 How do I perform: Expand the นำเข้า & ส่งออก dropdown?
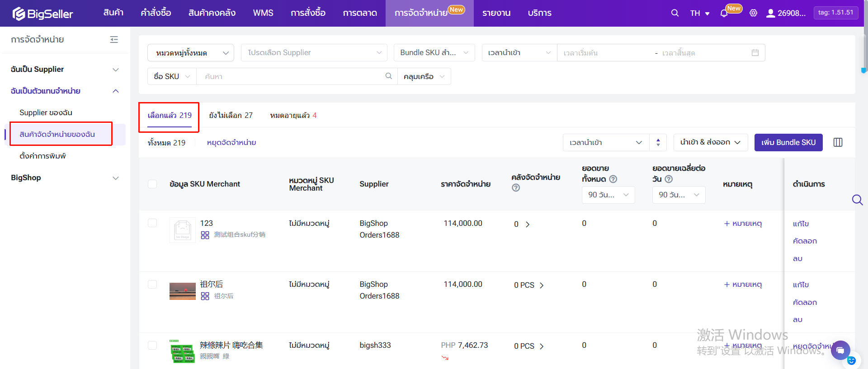tap(710, 142)
